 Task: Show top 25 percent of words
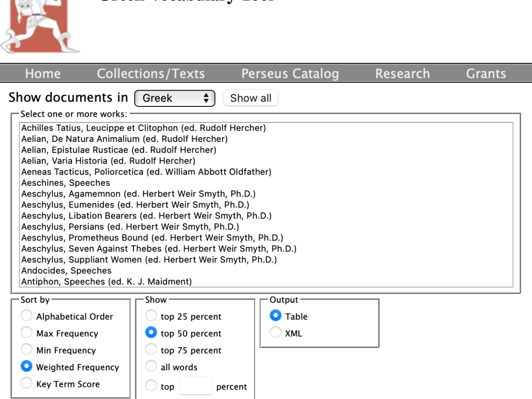point(151,316)
